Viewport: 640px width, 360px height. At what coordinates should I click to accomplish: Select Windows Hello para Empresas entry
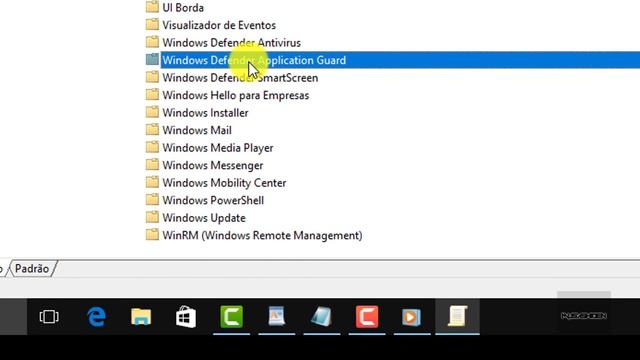coord(236,96)
